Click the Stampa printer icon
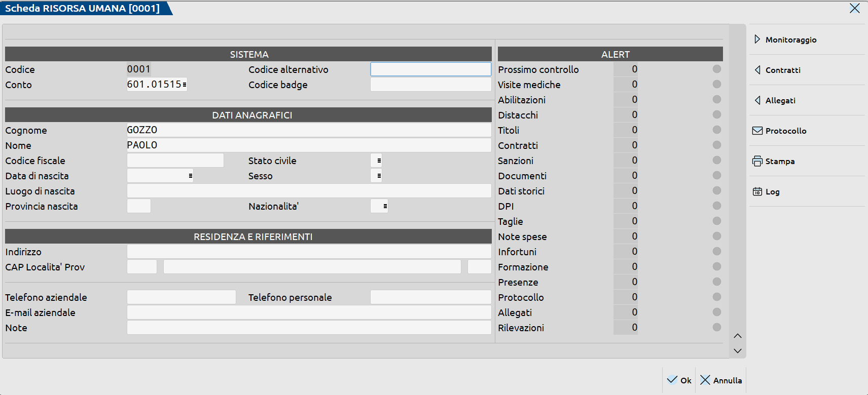 [757, 161]
